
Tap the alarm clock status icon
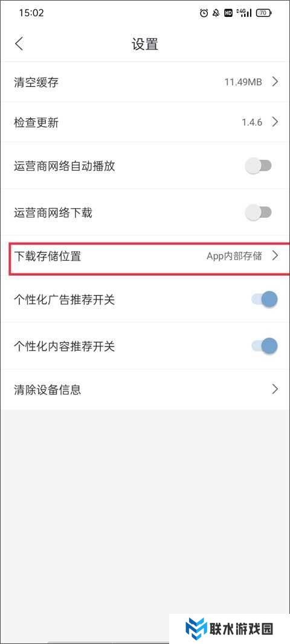coord(204,13)
